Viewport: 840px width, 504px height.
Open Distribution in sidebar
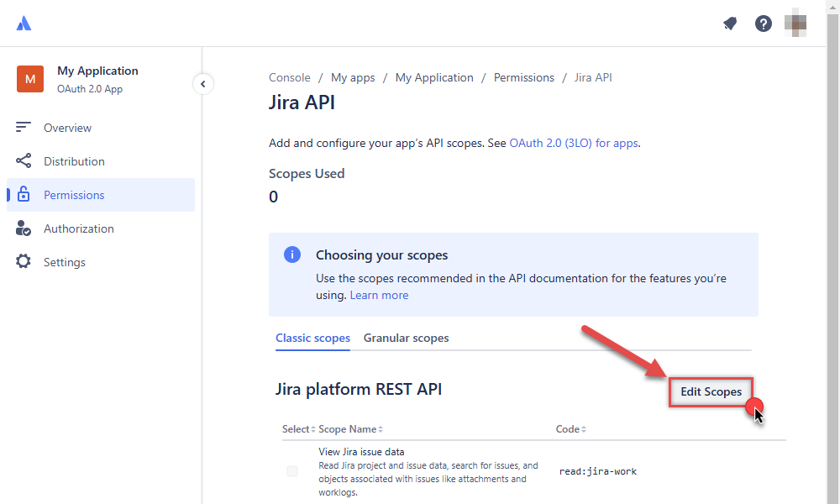coord(101,161)
